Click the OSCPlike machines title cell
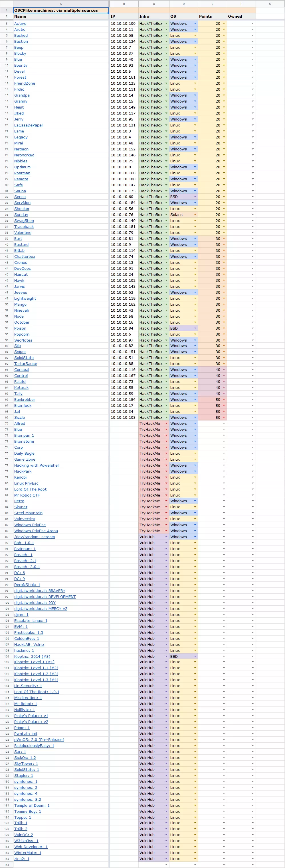The width and height of the screenshot is (285, 868). (61, 11)
